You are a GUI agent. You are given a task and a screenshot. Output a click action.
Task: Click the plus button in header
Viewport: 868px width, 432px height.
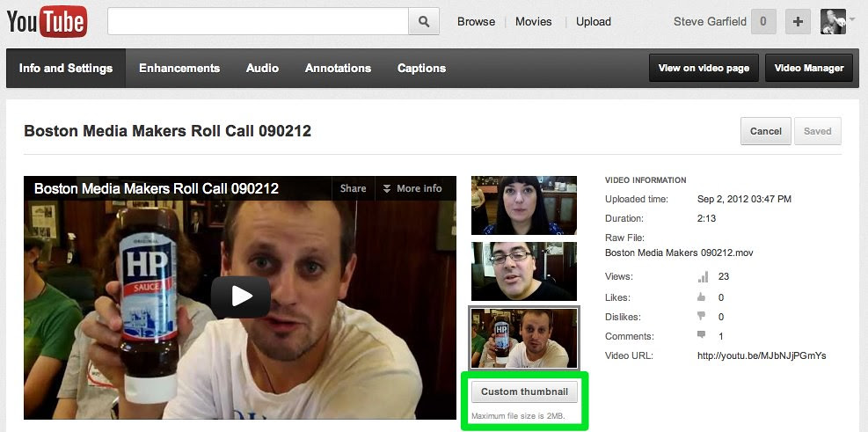point(798,22)
